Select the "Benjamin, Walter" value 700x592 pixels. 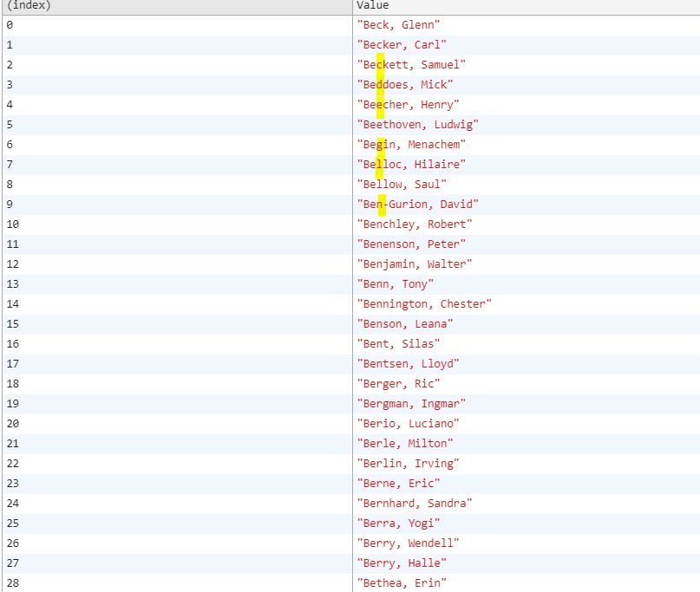tap(415, 264)
